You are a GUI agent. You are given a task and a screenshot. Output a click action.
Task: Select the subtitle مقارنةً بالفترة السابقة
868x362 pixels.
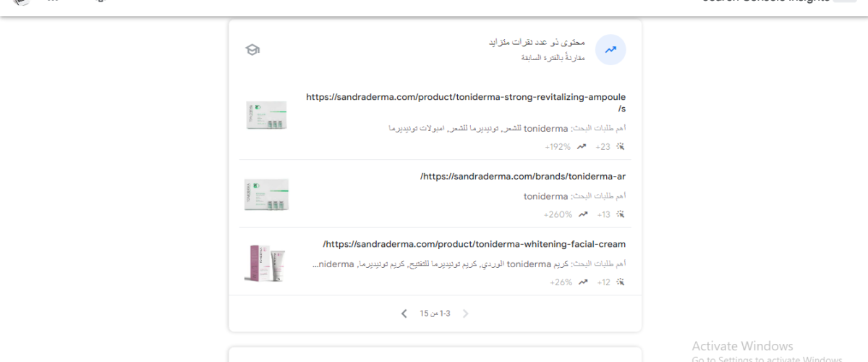point(553,57)
